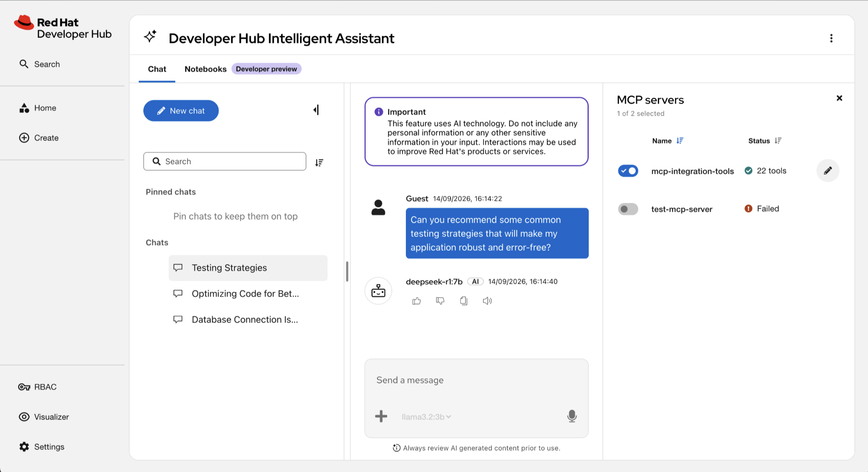Sort the chat list
Screen dimensions: 868x472
319,162
